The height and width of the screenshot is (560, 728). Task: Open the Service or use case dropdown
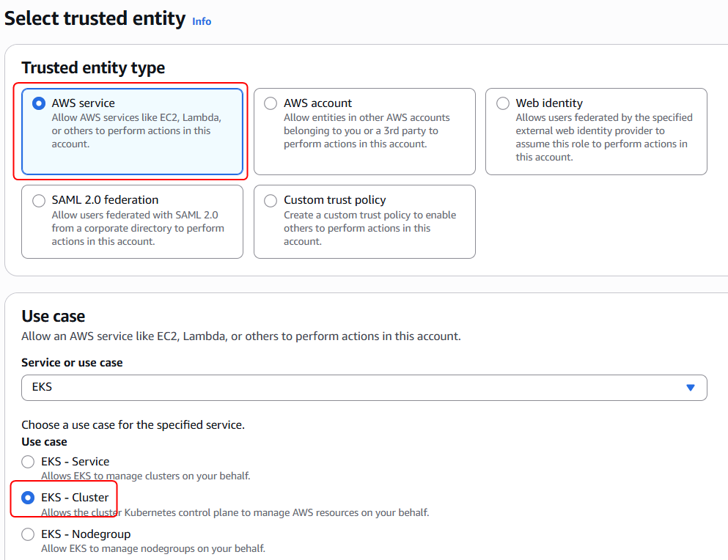(352, 387)
